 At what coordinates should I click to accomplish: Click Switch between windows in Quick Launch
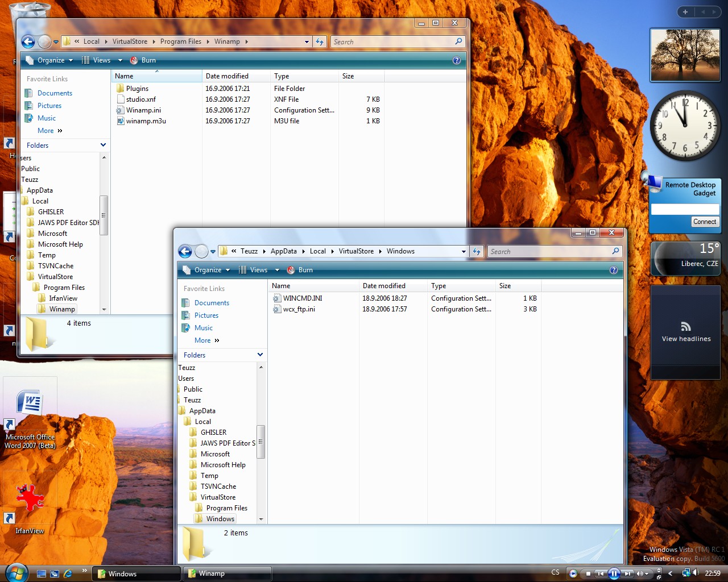55,573
